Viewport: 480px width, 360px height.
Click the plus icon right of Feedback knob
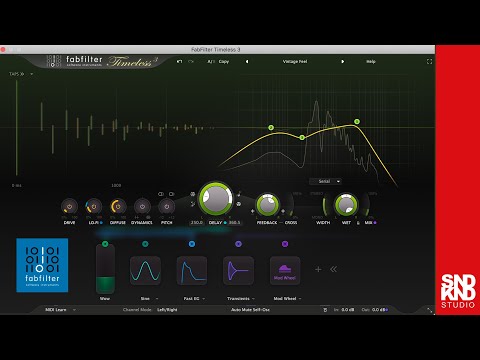283,211
